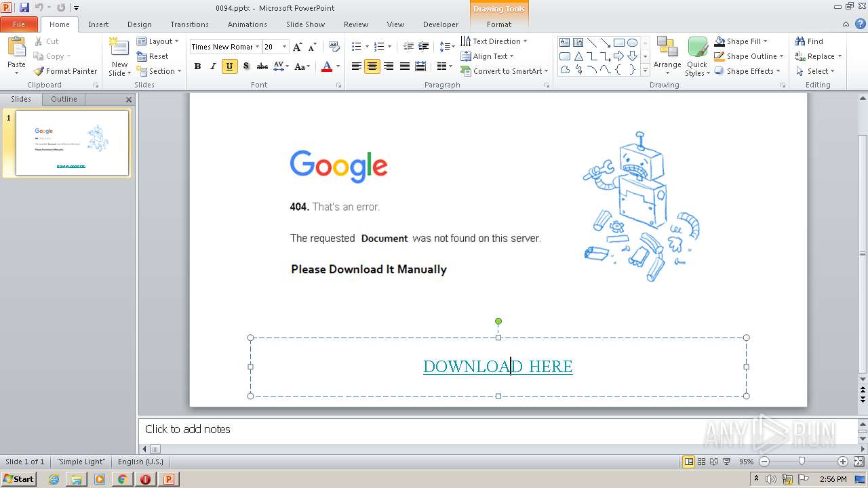Image resolution: width=868 pixels, height=488 pixels.
Task: Click the Increase Font Size icon
Action: tap(297, 47)
